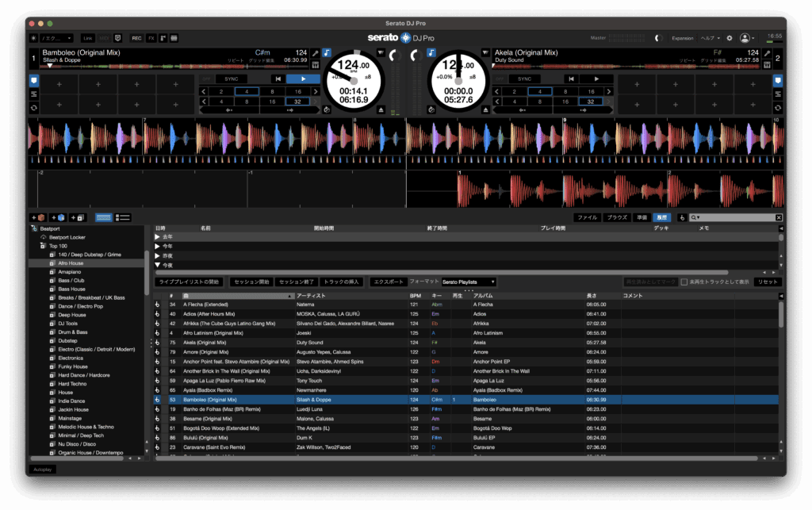Expand the 去年 history group

157,237
